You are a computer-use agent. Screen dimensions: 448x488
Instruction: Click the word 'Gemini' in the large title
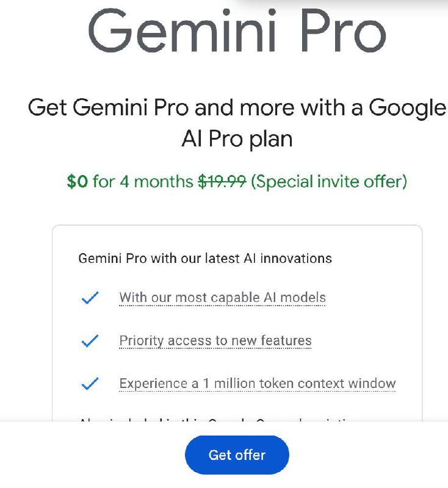[x=182, y=30]
